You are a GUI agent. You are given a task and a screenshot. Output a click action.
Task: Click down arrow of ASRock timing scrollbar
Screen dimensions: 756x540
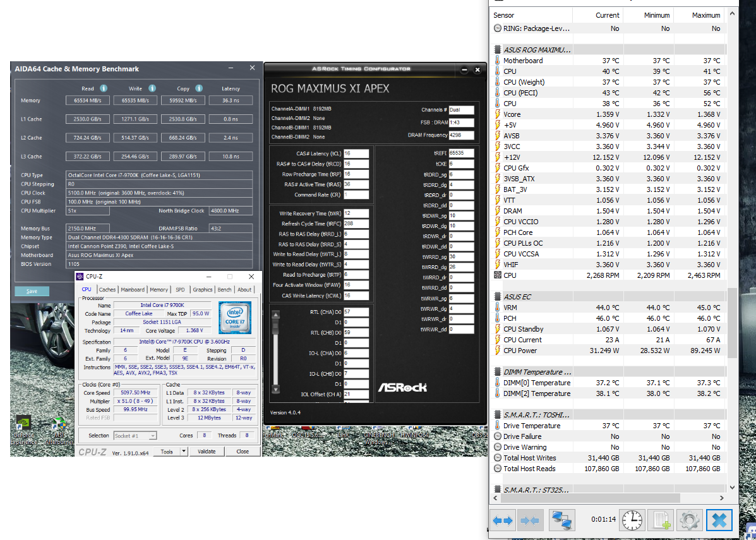coord(276,390)
